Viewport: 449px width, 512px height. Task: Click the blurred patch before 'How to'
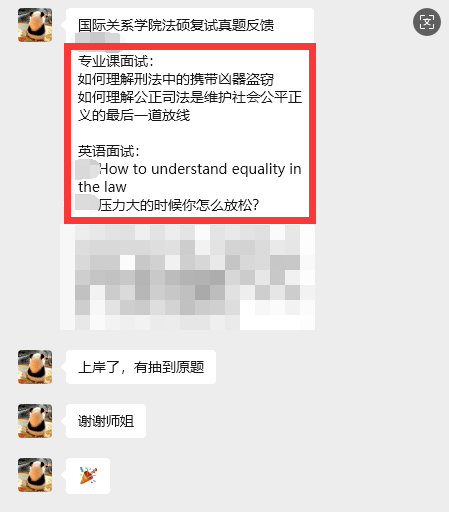tap(87, 169)
